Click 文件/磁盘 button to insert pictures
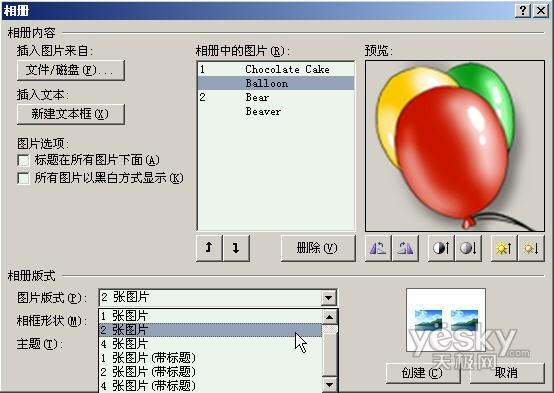The image size is (554, 393). (x=71, y=70)
